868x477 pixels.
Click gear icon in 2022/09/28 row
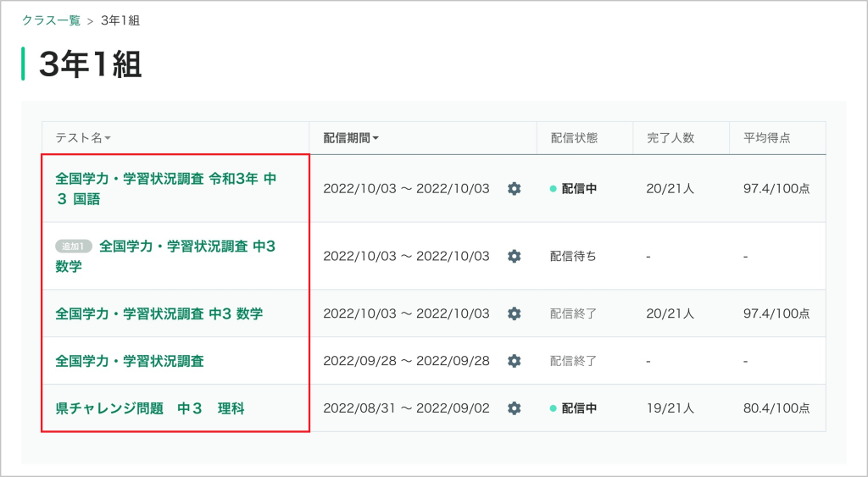(515, 361)
